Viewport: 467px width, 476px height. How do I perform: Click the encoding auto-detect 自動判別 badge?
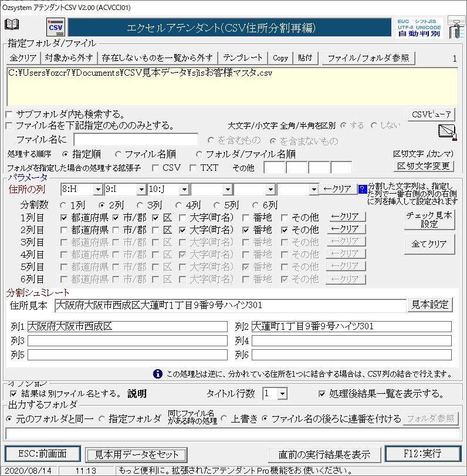coord(418,28)
